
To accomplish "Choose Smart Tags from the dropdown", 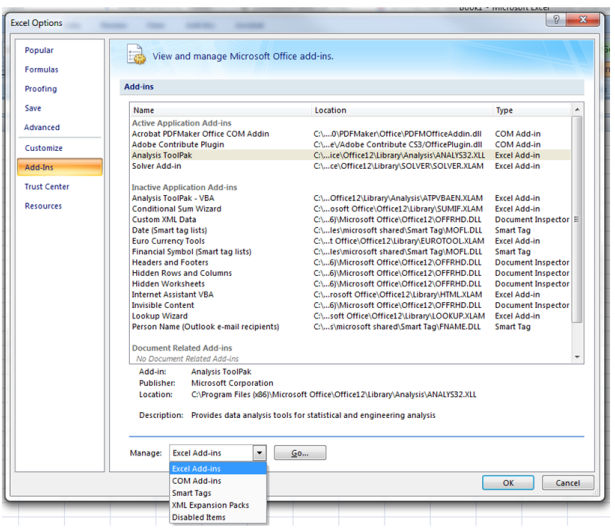I will pyautogui.click(x=192, y=493).
